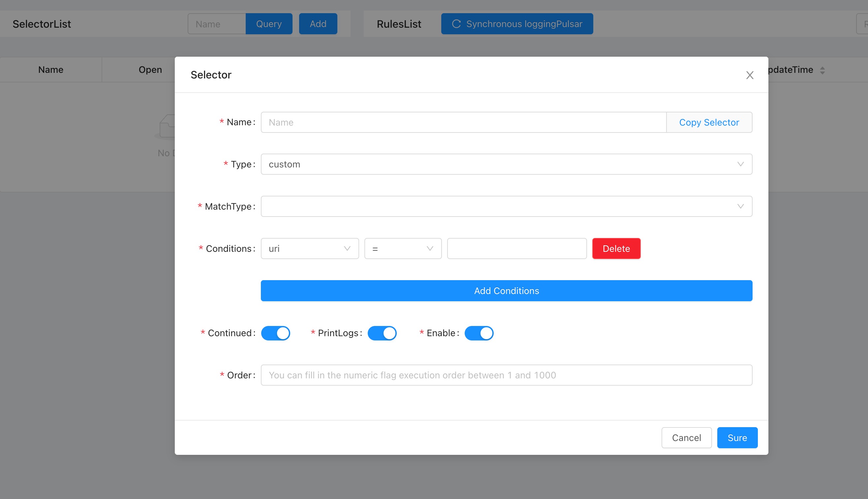Focus the selector Name input field
This screenshot has height=499, width=868.
tap(463, 122)
